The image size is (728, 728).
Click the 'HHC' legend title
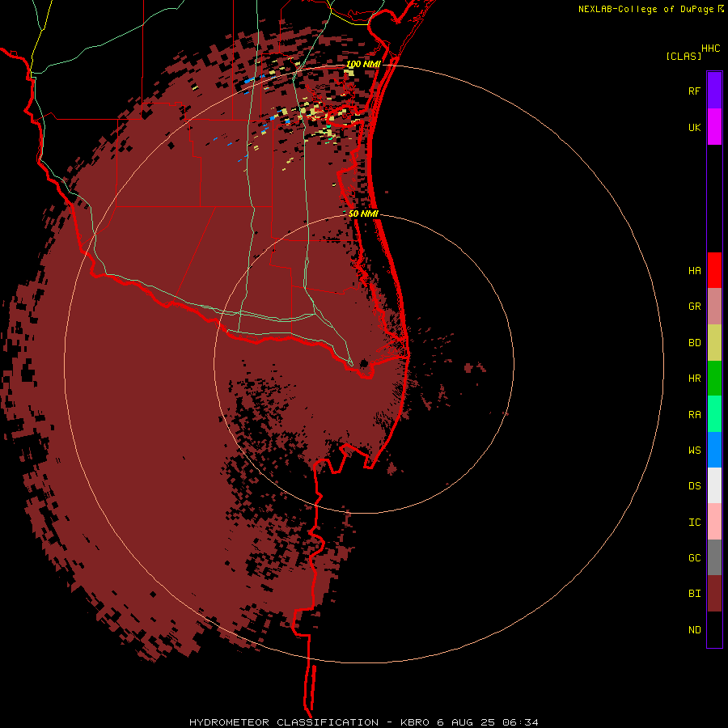710,49
